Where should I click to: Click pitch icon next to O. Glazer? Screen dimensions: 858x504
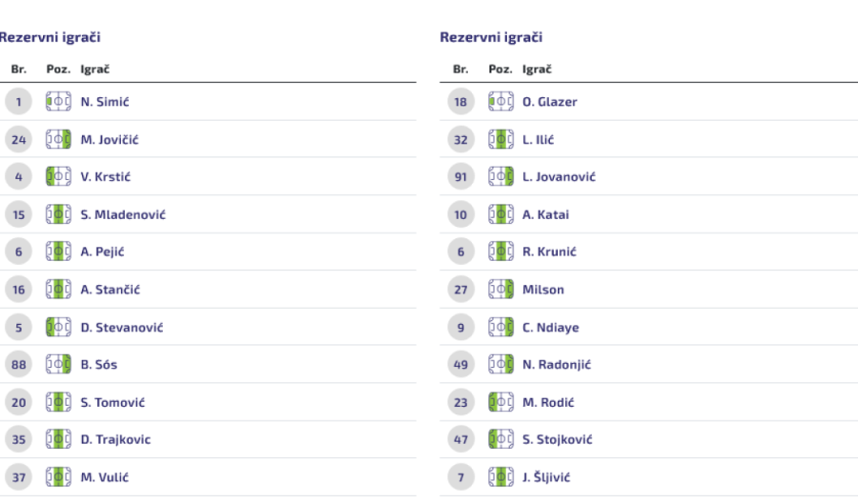click(501, 101)
